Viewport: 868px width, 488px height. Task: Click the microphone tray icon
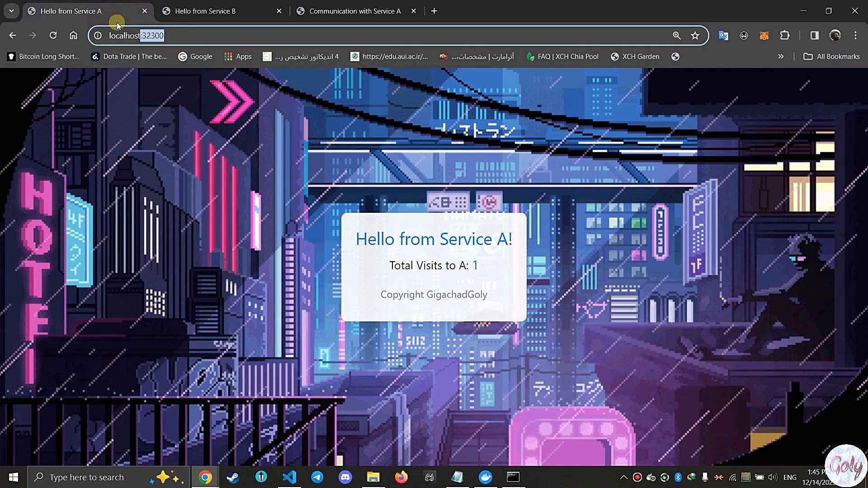pyautogui.click(x=705, y=477)
